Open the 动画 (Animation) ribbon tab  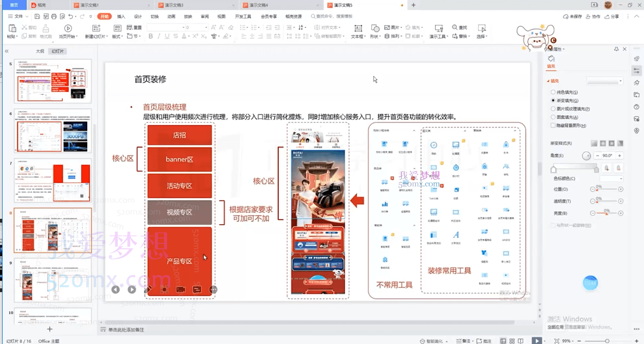point(171,17)
